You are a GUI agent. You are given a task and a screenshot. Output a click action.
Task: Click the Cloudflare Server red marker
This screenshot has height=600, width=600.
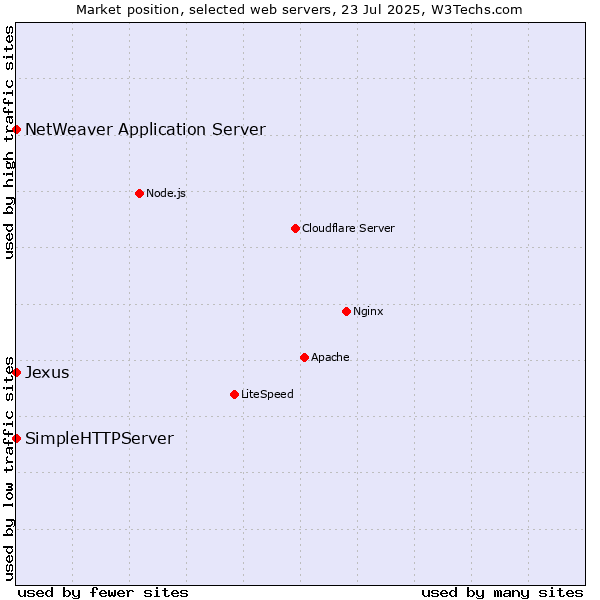tap(295, 228)
